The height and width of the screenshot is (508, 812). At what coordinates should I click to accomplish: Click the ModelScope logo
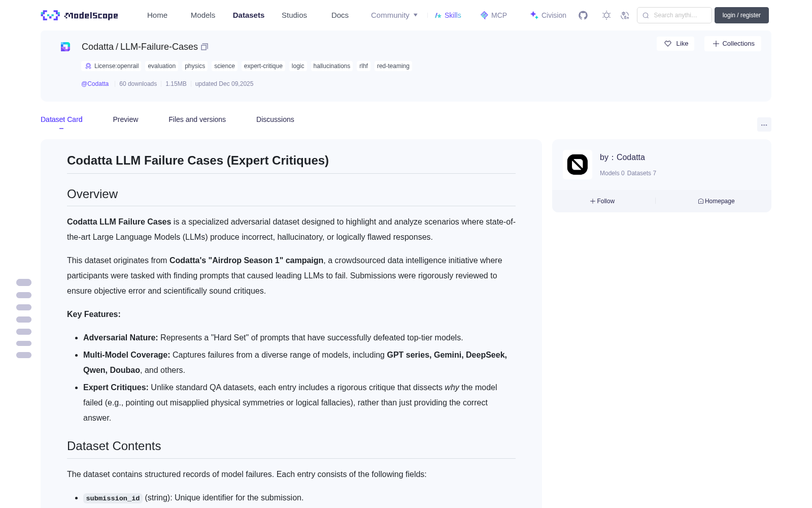tap(79, 15)
